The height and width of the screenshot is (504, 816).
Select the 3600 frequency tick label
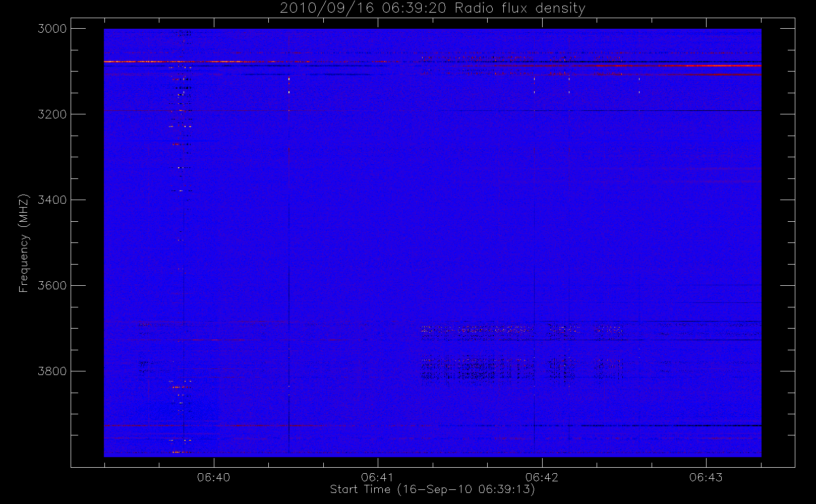click(52, 286)
